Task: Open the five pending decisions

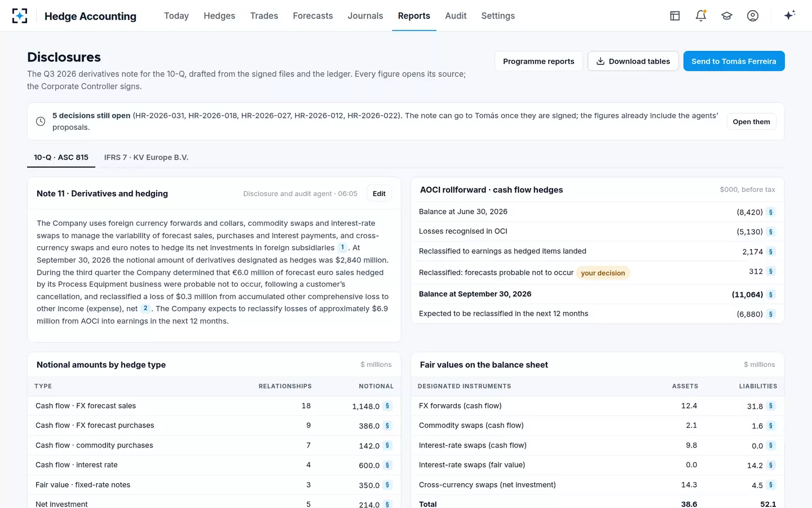Action: tap(751, 122)
